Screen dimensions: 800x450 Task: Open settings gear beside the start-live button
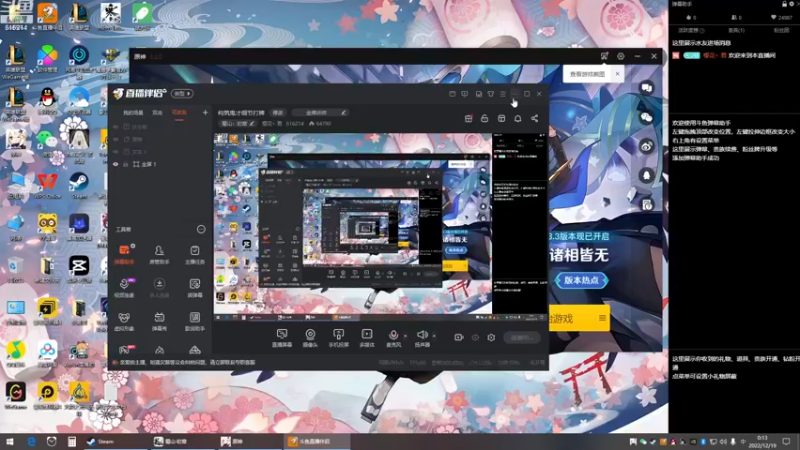coord(491,337)
